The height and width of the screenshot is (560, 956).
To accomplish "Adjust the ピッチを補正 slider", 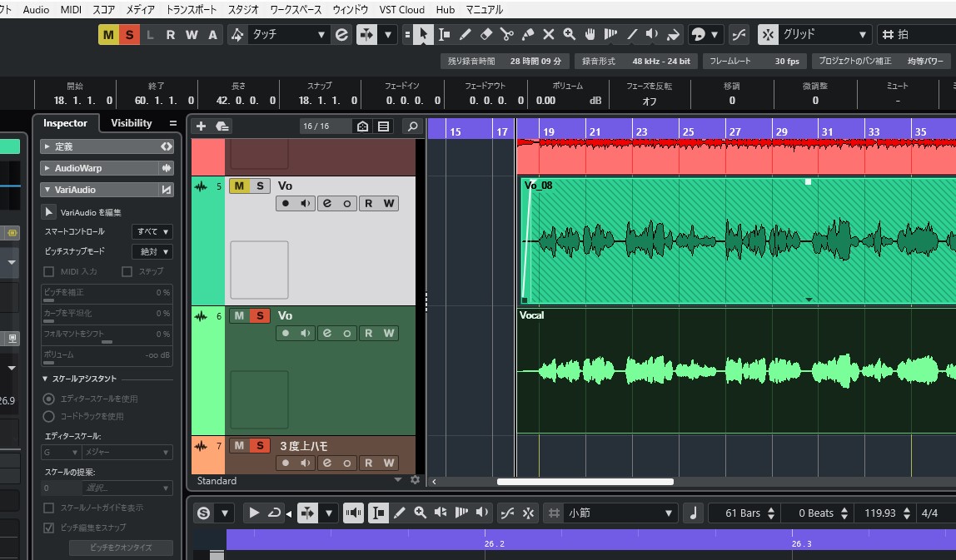I will coord(107,294).
